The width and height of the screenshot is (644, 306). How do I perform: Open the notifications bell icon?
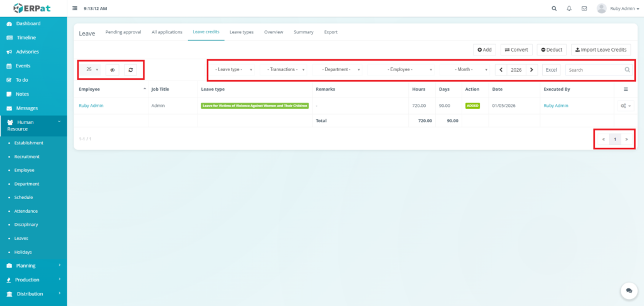pos(569,9)
